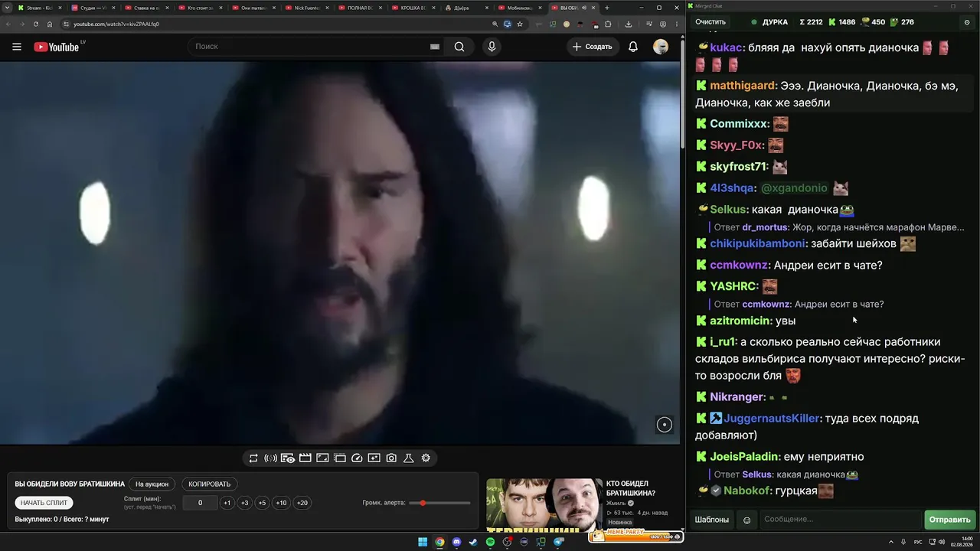The image size is (980, 551).
Task: Switch to the 'Мобилизация' browser tab
Action: tap(521, 8)
